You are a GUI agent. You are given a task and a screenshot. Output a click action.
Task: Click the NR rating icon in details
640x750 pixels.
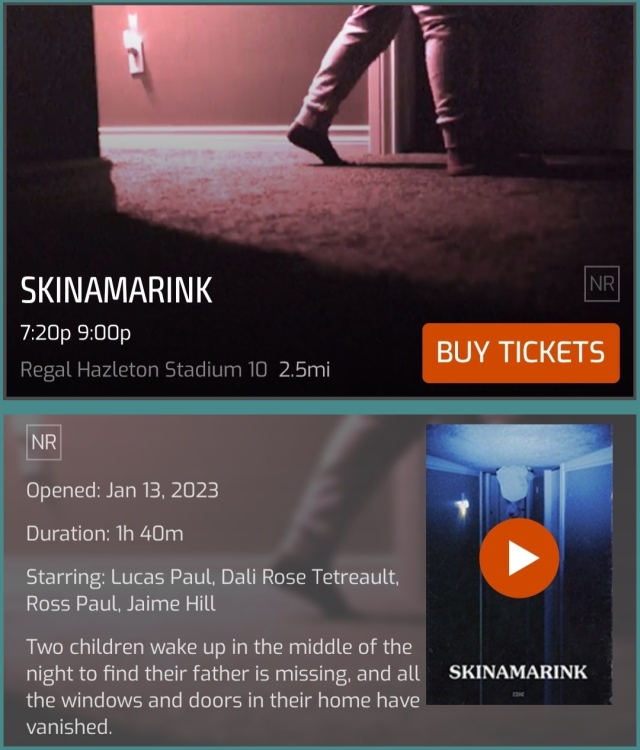pos(44,442)
